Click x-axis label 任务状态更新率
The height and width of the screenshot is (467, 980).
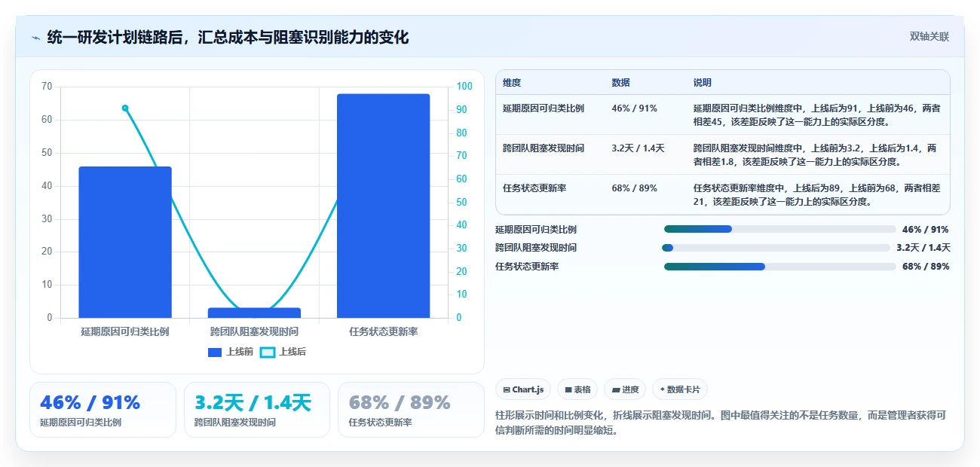click(x=383, y=331)
